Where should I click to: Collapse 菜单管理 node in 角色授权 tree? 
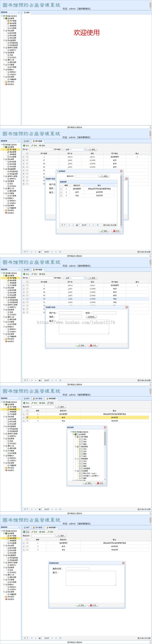point(75,459)
